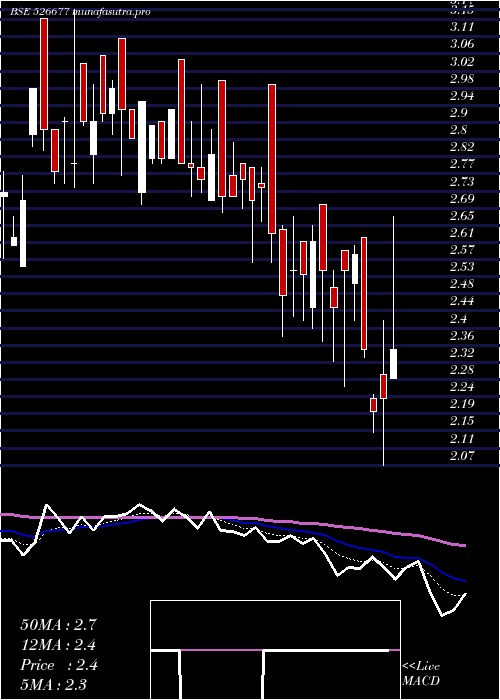
Task: Click the 2.44 axis value
Action: click(462, 301)
